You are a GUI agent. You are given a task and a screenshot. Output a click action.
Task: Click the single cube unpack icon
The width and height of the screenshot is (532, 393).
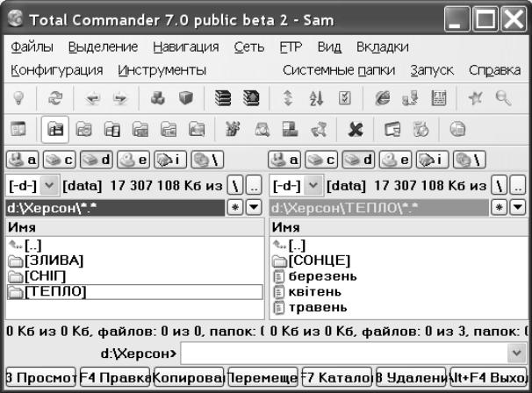[186, 98]
